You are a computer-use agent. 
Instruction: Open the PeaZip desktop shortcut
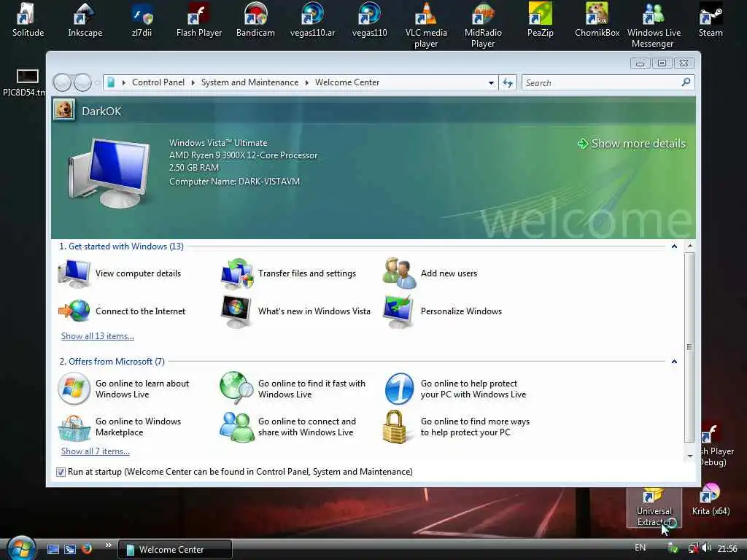(540, 20)
